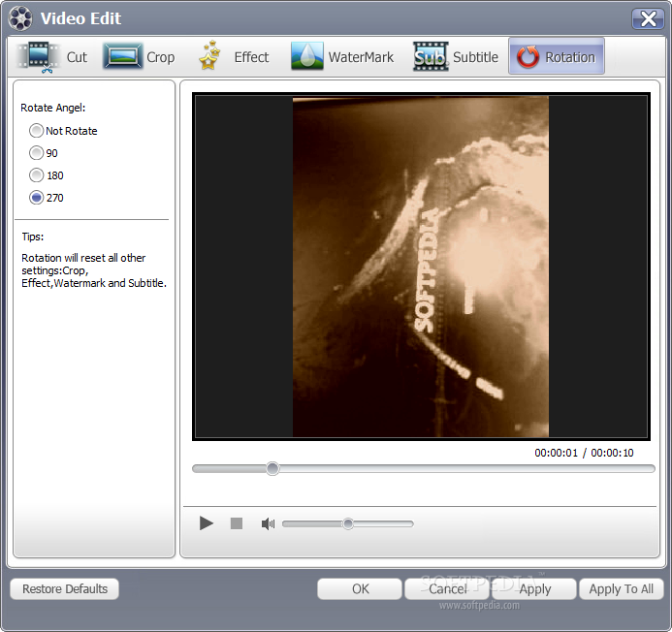Click the Subtitle 'Sub' filmstrip icon
This screenshot has height=632, width=672.
pyautogui.click(x=431, y=56)
